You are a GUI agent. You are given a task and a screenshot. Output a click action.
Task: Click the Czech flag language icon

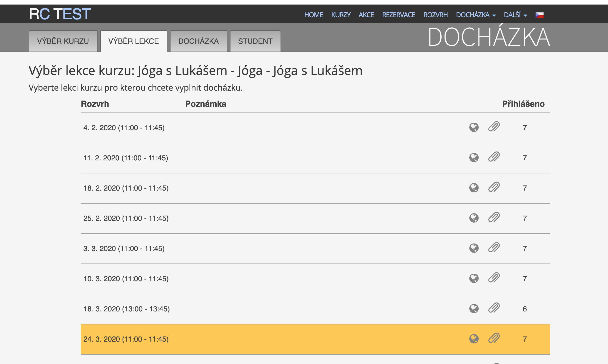click(x=539, y=15)
